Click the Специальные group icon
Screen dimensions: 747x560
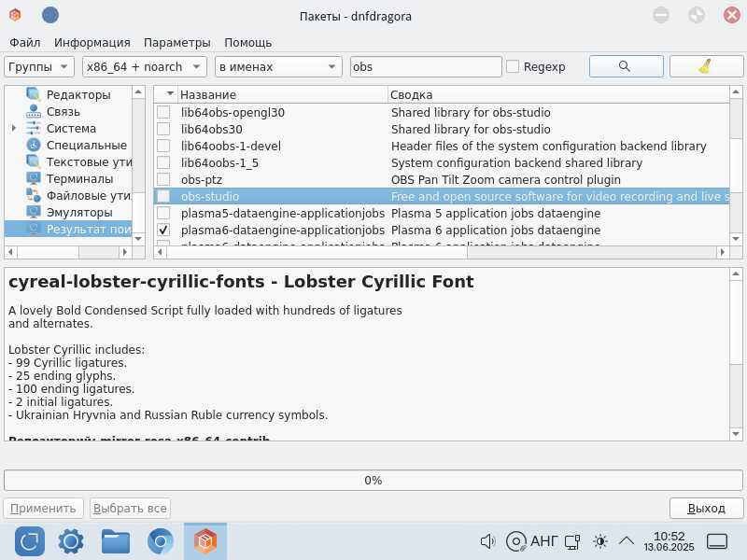tap(34, 145)
